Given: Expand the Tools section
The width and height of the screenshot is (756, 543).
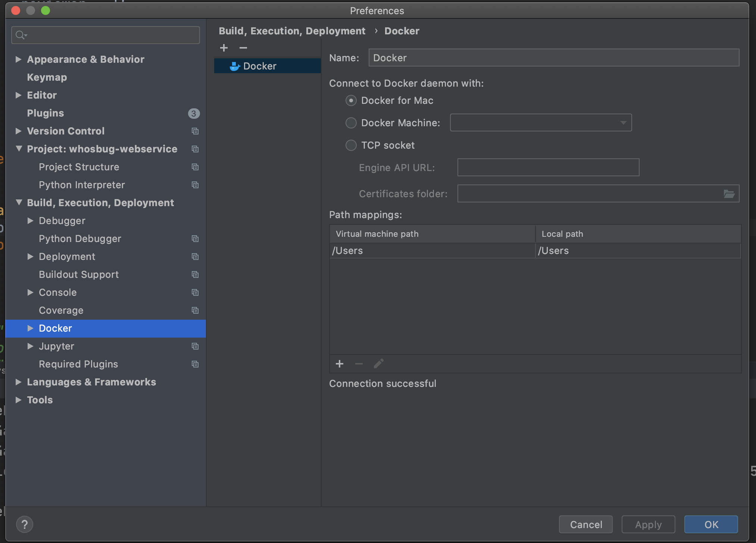Looking at the screenshot, I should [x=18, y=400].
